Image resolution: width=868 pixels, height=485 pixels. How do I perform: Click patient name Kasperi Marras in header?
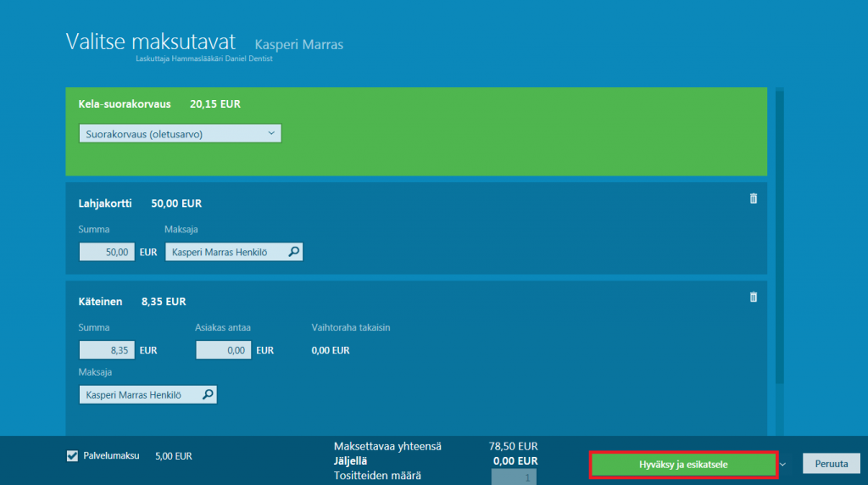[x=299, y=44]
